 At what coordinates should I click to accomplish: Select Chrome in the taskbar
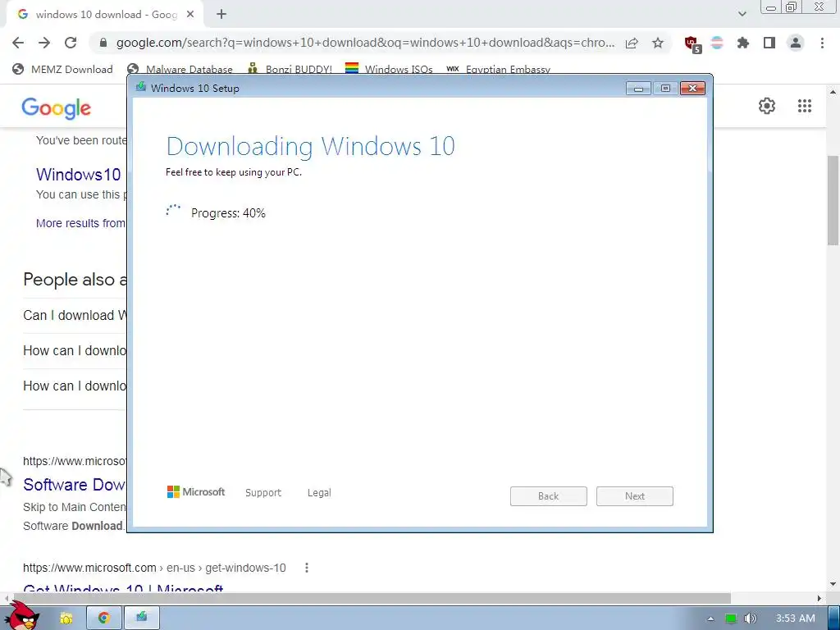(x=104, y=618)
